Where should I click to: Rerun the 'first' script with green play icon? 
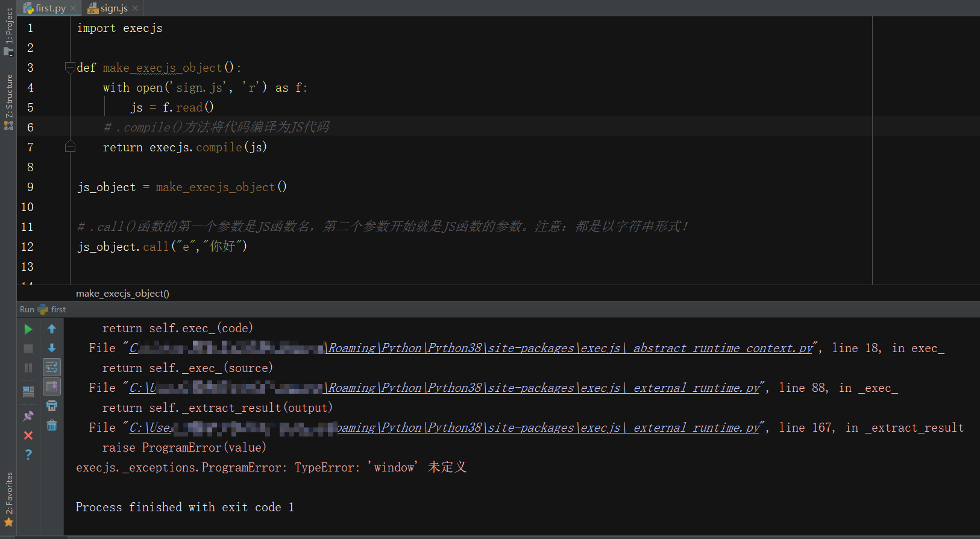(28, 329)
